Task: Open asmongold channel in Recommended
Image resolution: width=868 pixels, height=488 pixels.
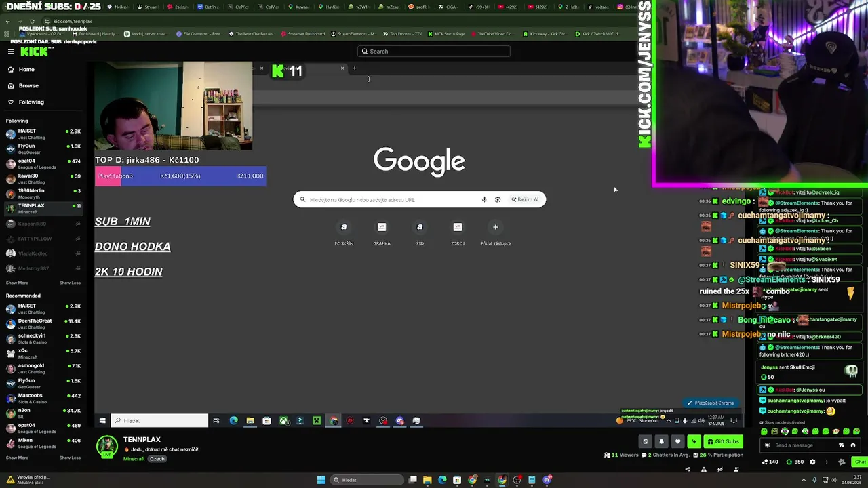Action: click(x=43, y=368)
